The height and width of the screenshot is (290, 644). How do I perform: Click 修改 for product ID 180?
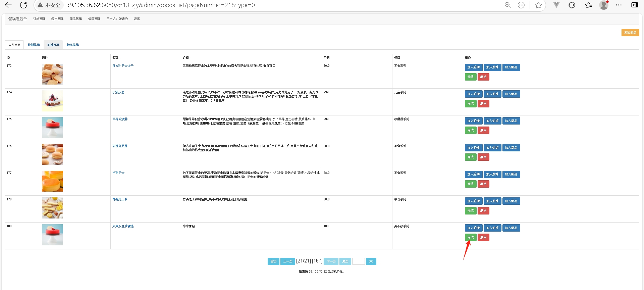[471, 237]
